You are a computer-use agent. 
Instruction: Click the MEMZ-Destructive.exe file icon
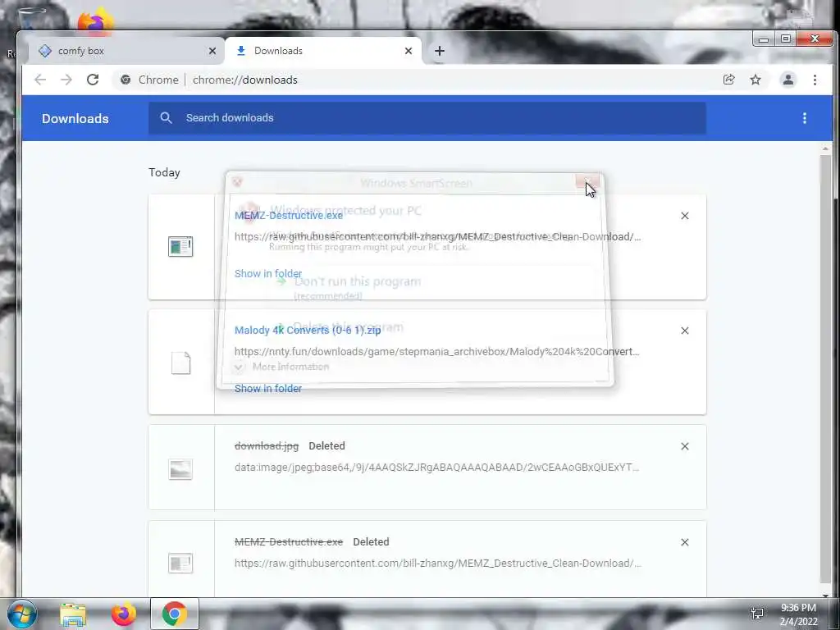pos(180,246)
